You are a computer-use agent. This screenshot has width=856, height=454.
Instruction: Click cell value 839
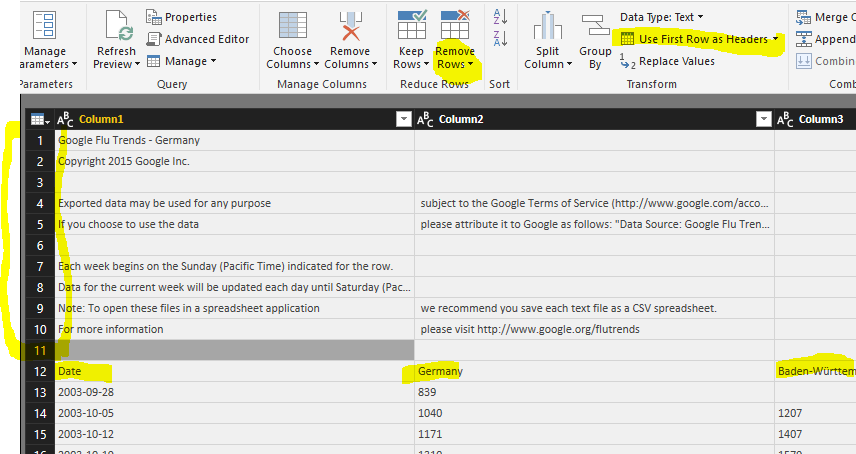(x=595, y=392)
